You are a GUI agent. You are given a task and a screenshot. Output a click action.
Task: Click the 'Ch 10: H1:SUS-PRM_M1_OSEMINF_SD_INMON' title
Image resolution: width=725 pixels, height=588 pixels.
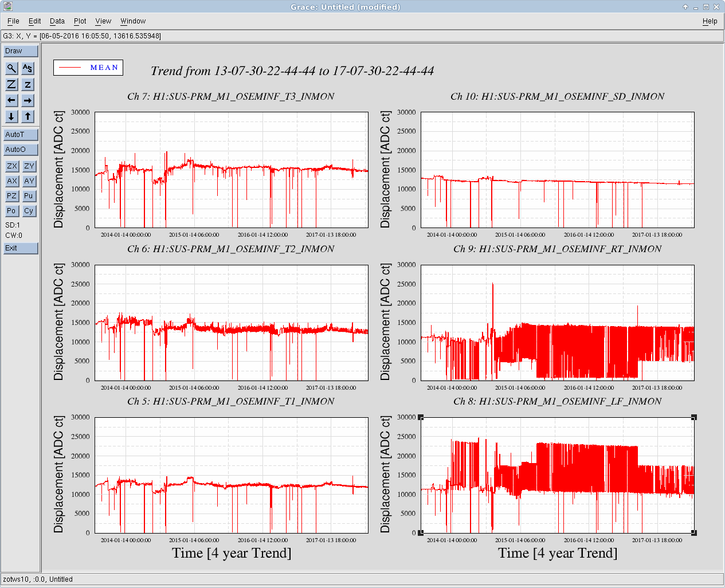[x=557, y=96]
